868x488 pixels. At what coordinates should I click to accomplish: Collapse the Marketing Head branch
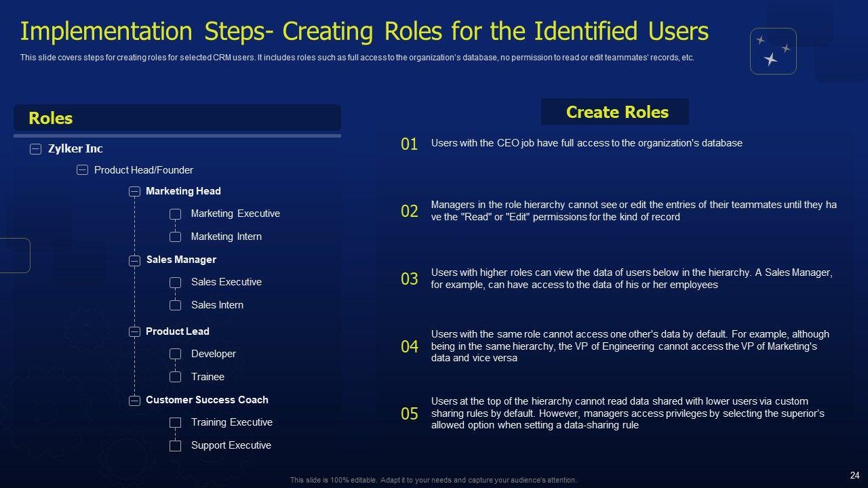click(x=134, y=192)
